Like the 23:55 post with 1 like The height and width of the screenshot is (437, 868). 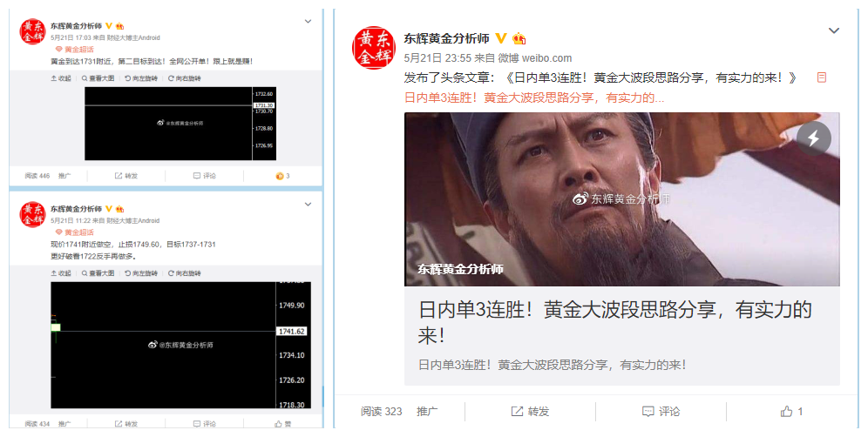point(791,411)
